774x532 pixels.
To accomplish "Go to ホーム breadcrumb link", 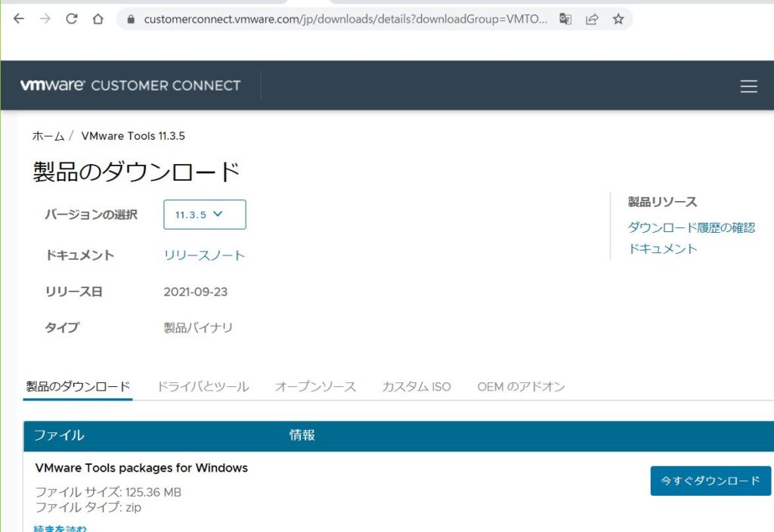I will click(48, 136).
